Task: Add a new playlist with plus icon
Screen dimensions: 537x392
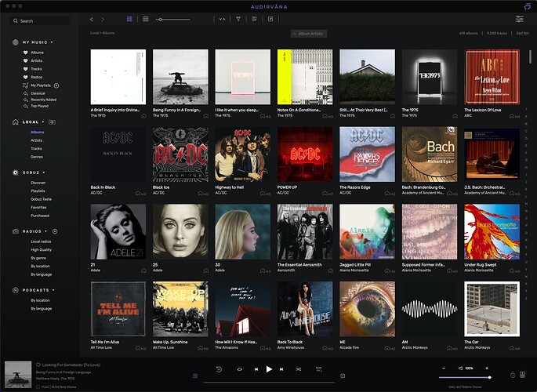Action: [x=56, y=85]
